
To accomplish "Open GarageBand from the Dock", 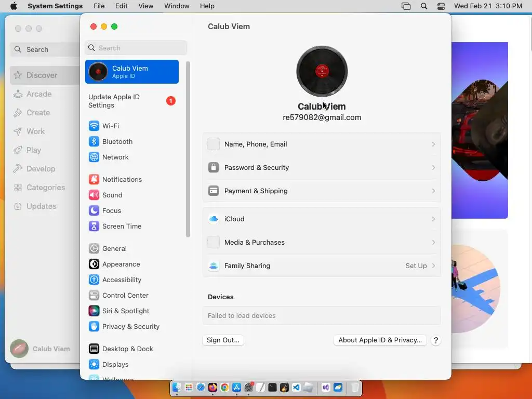I will tap(284, 388).
